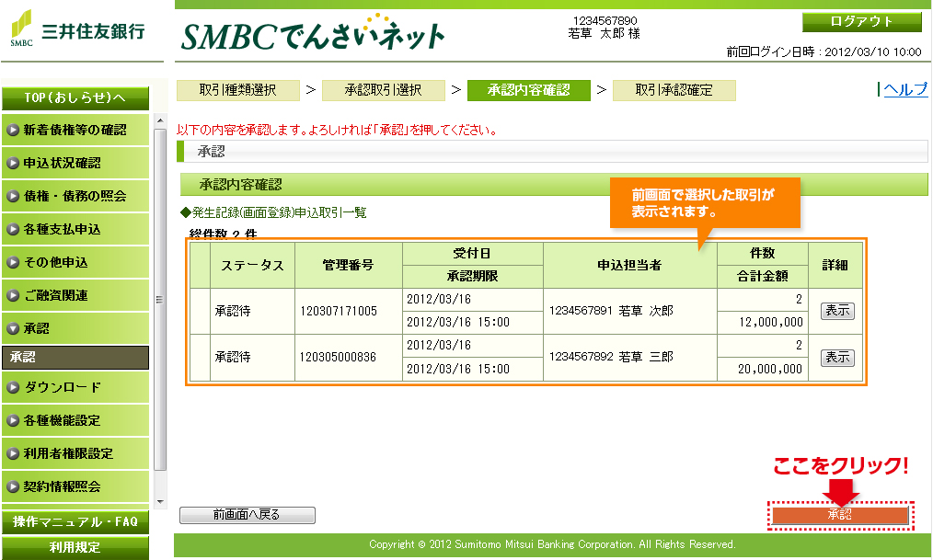Click arrow icon beside 各種支払申込

pyautogui.click(x=13, y=230)
